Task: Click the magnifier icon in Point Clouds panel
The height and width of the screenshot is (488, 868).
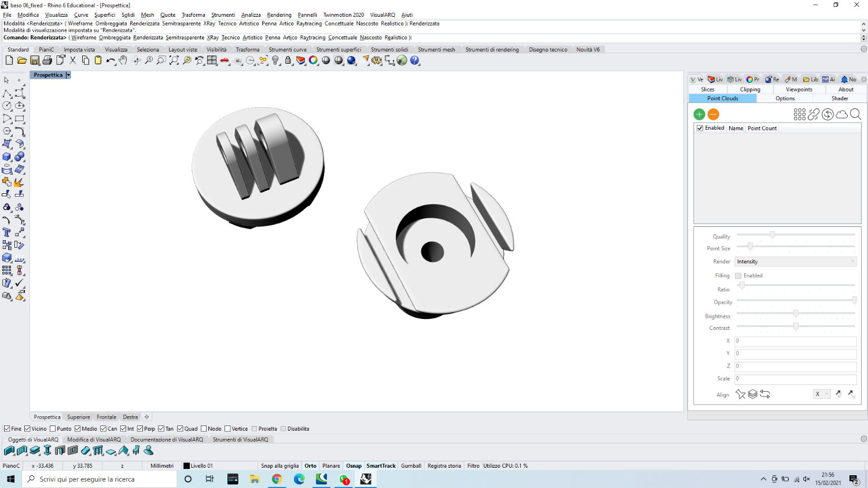Action: (856, 115)
